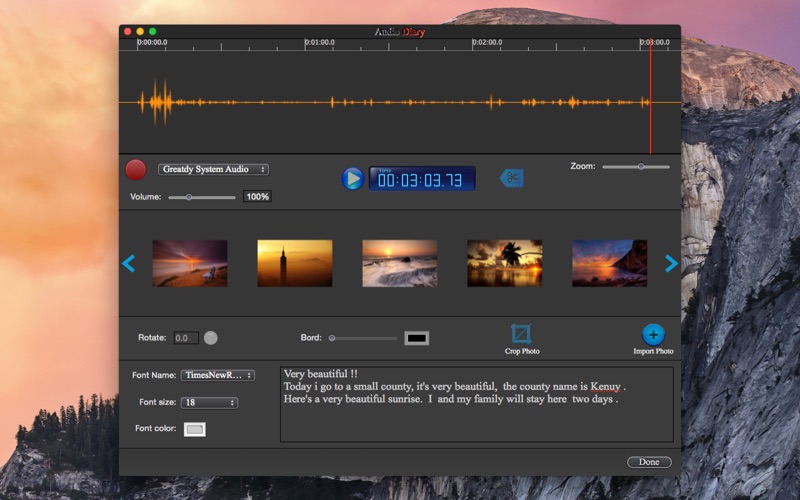
Task: Select the palm tree sunset thumbnail
Action: [504, 263]
